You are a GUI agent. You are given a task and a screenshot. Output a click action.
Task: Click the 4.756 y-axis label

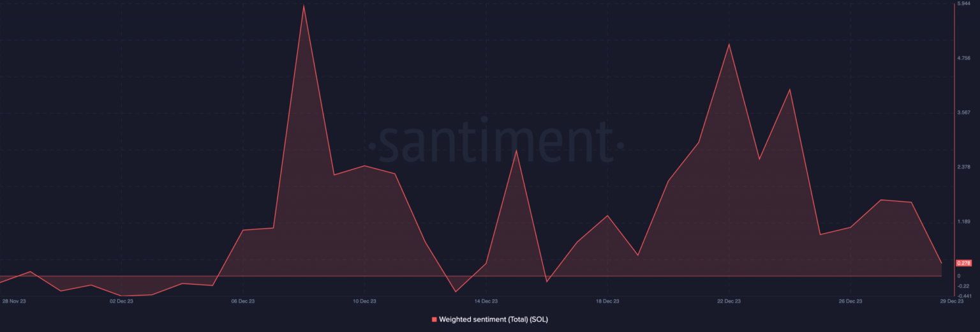pyautogui.click(x=963, y=58)
